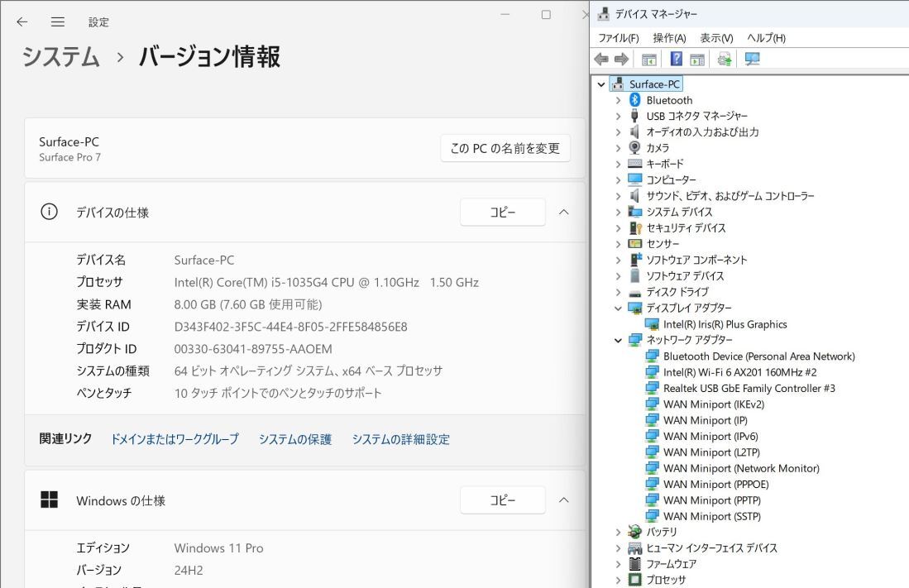The image size is (909, 588).
Task: Select Intel(R) Wi-Fi 6 AX201 160MHz #2
Action: point(740,372)
